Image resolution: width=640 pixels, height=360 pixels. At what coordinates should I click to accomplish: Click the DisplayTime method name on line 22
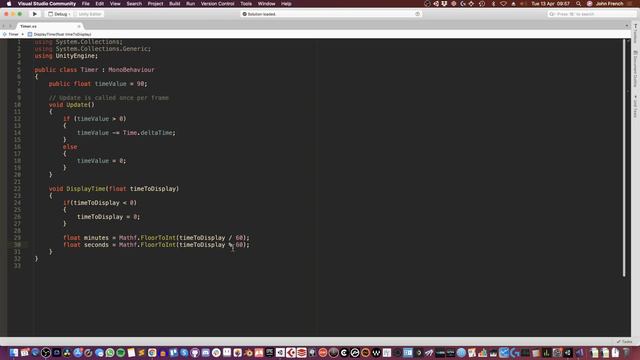pos(86,189)
